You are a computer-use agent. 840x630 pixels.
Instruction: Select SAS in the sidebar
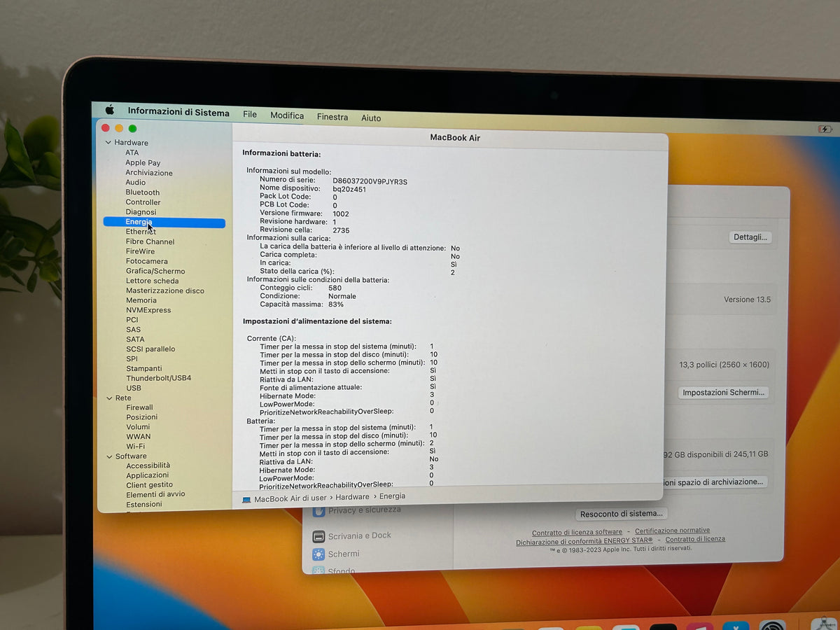click(x=134, y=330)
